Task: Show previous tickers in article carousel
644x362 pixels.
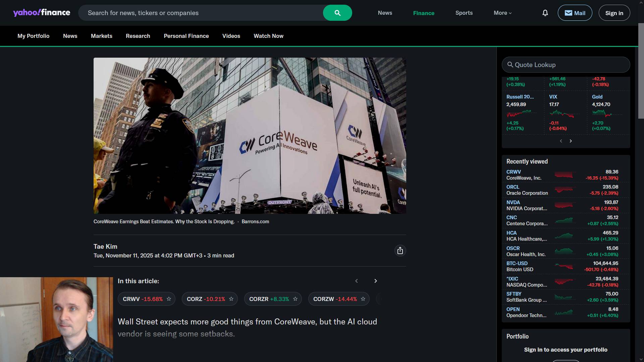Action: tap(357, 281)
